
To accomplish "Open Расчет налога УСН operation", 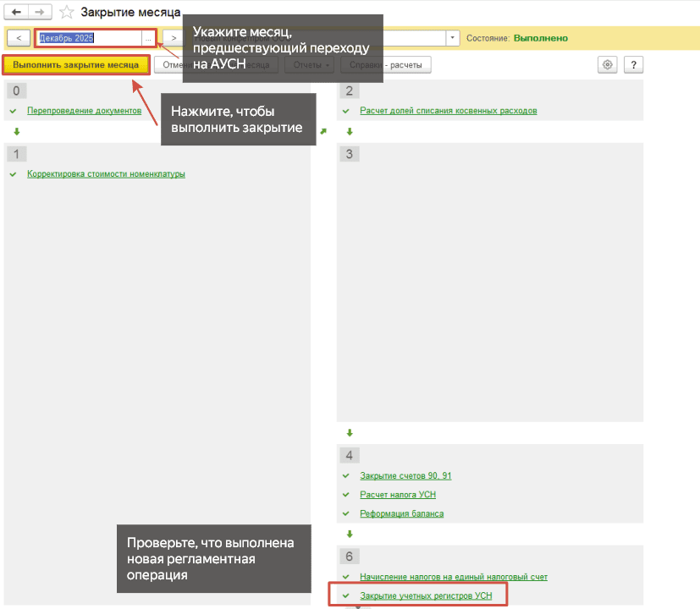I will coord(398,494).
